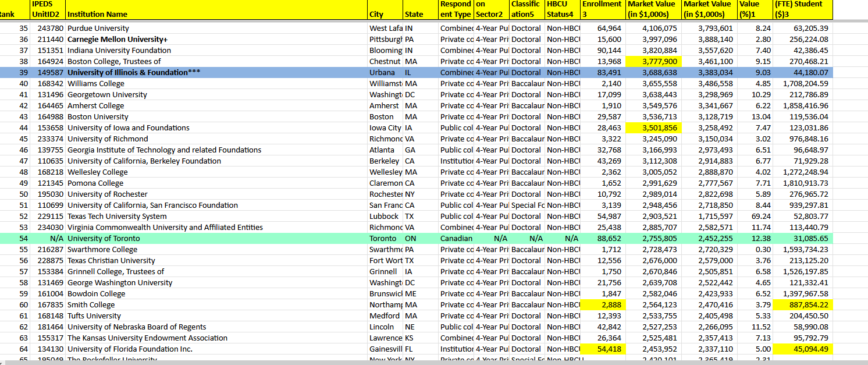The image size is (868, 365).
Task: Click the state cell ON
Action: [420, 238]
